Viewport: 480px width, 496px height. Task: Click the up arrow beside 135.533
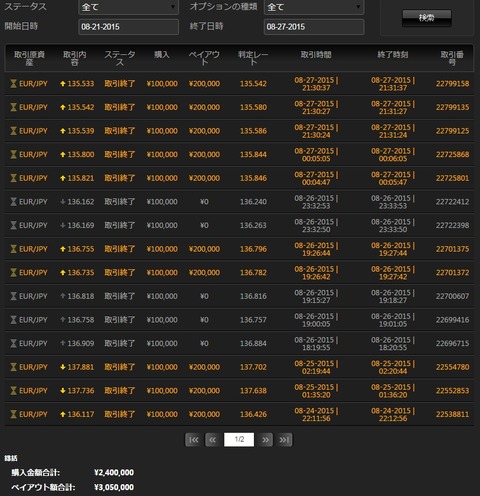click(63, 84)
